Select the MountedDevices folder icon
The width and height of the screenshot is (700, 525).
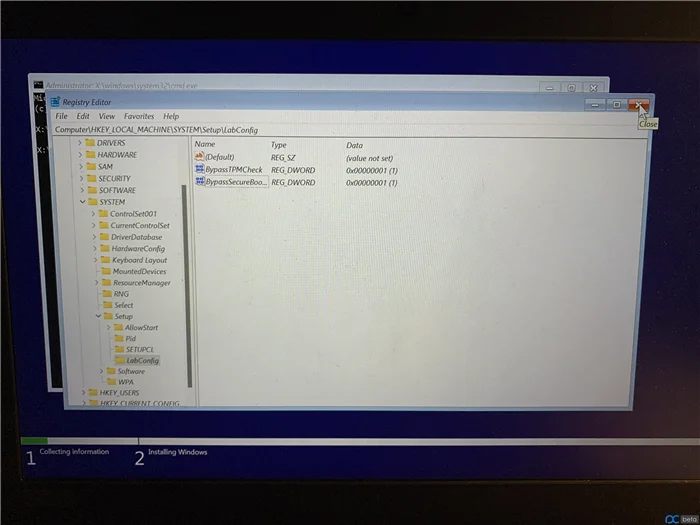pos(106,271)
